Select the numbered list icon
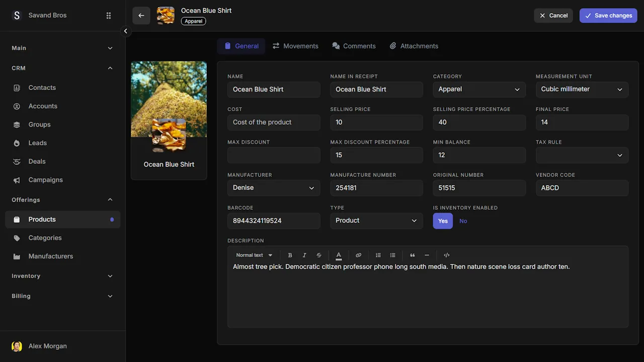The height and width of the screenshot is (362, 644). pyautogui.click(x=378, y=255)
